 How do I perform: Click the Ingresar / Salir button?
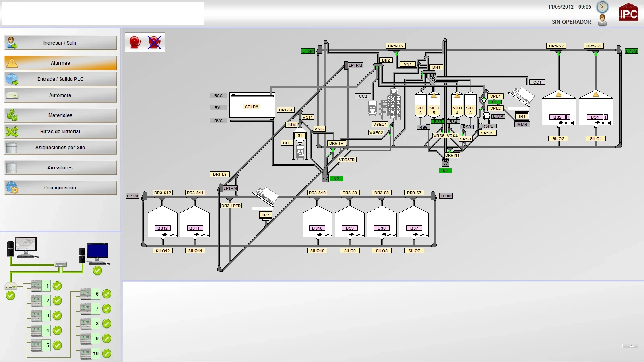point(60,43)
